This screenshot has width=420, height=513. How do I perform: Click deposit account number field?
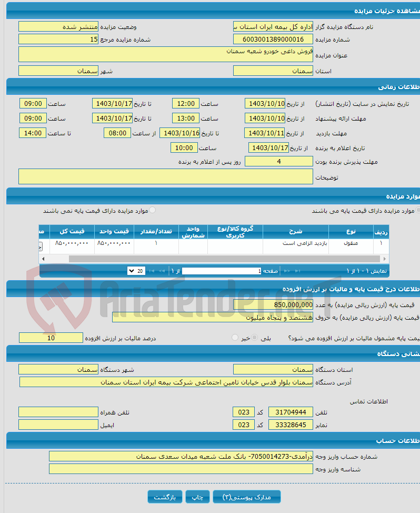point(181,456)
